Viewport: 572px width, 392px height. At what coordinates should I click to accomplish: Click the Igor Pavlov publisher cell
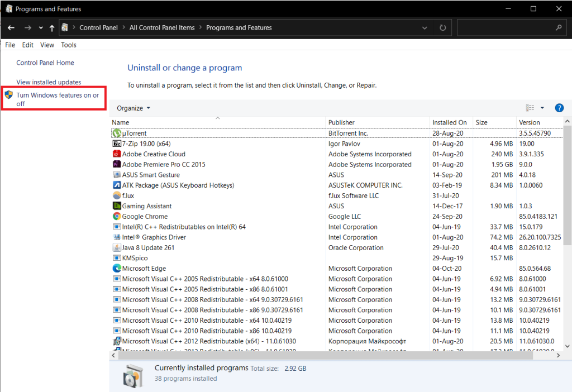[x=344, y=144]
